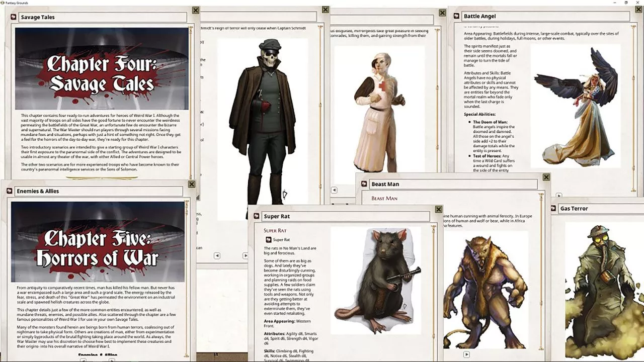Click the Battle Angel title link icon
Viewport: 644px width, 362px height.
tap(456, 16)
